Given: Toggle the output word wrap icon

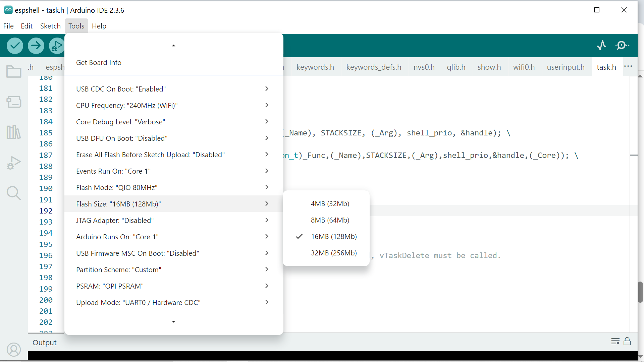Looking at the screenshot, I should tap(615, 342).
